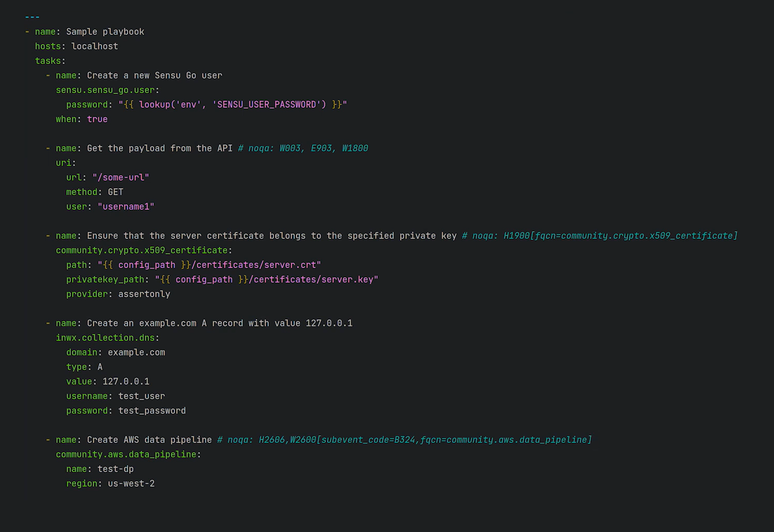This screenshot has width=774, height=532.
Task: Click the "Sample playbook" name text
Action: [x=105, y=32]
